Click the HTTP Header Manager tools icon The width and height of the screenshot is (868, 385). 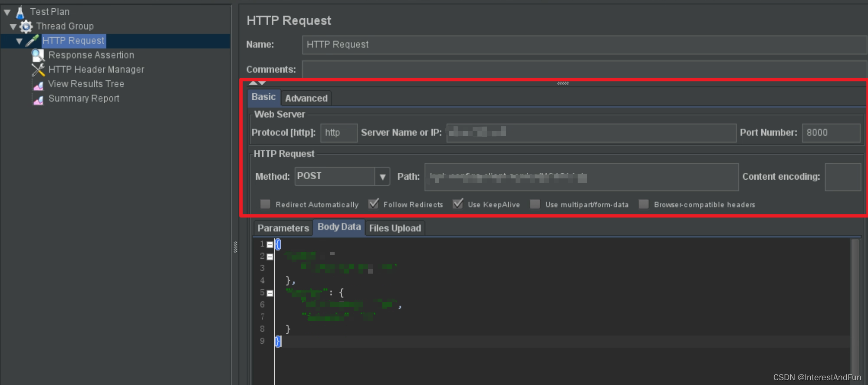click(38, 69)
